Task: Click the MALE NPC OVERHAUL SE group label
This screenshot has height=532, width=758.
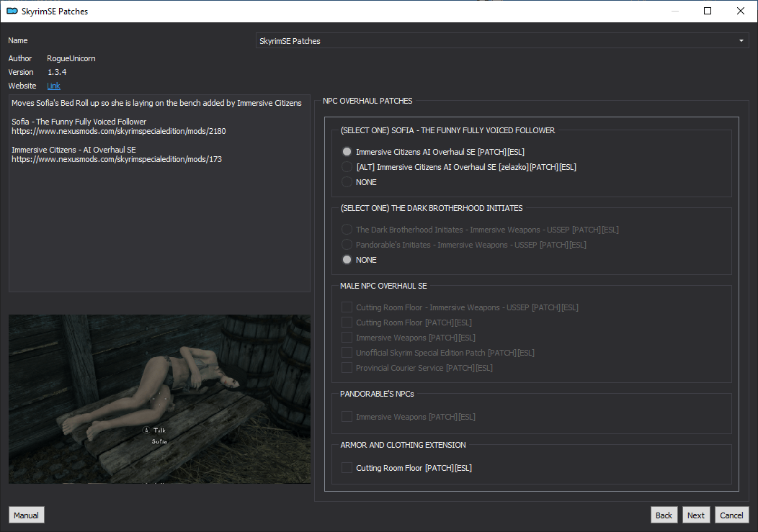Action: 383,286
